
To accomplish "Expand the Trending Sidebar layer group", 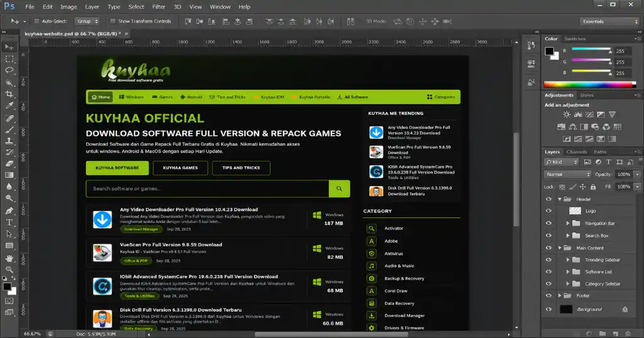I will pyautogui.click(x=568, y=259).
